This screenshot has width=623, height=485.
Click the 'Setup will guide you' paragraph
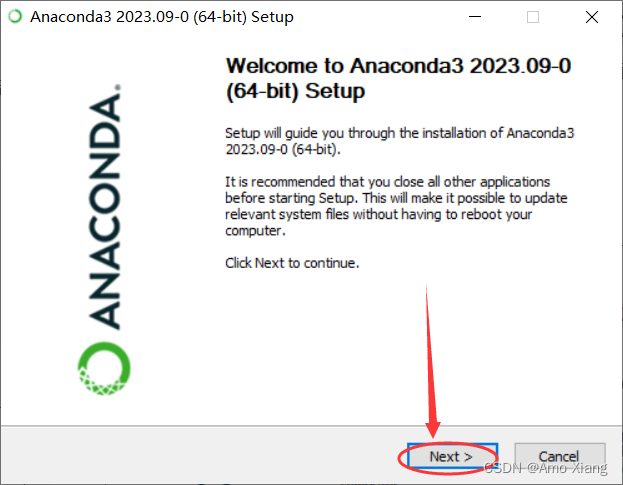[x=400, y=141]
